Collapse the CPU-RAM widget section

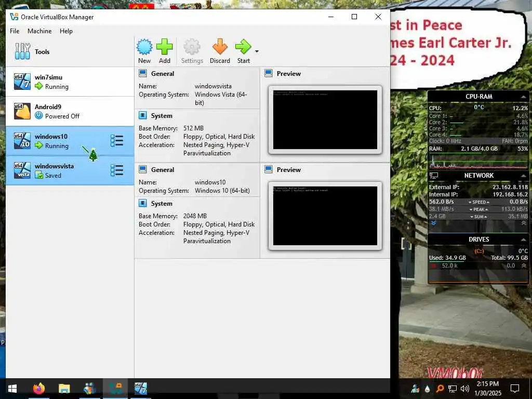523,97
